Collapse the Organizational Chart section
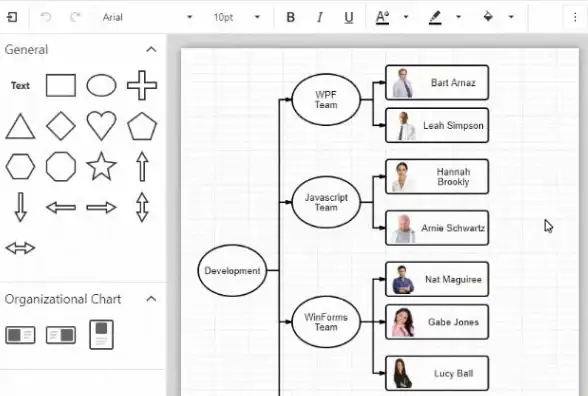588x396 pixels. (x=151, y=299)
